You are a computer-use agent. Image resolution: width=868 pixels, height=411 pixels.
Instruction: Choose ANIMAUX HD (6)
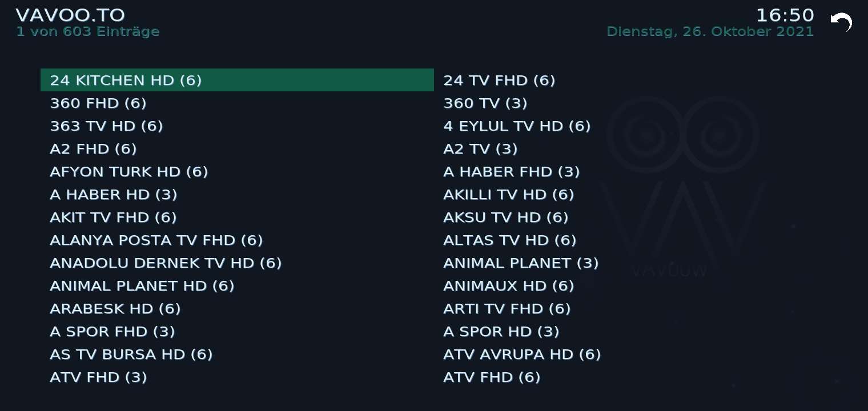pyautogui.click(x=508, y=286)
